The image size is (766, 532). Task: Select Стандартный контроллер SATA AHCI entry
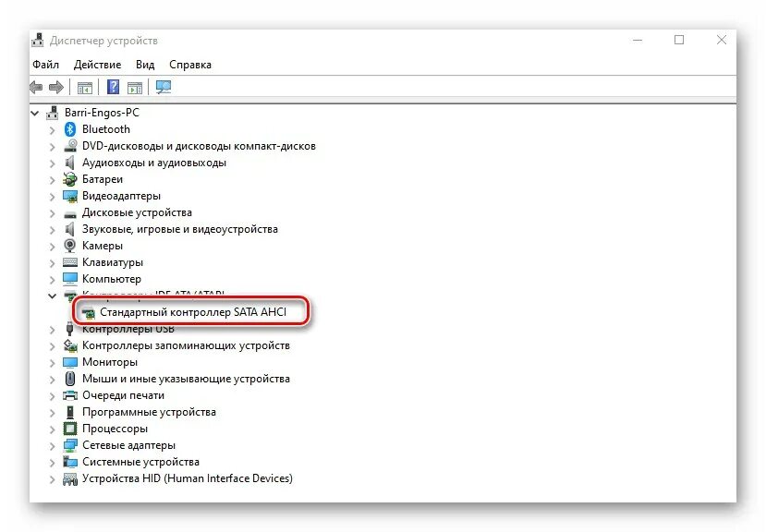[x=193, y=312]
